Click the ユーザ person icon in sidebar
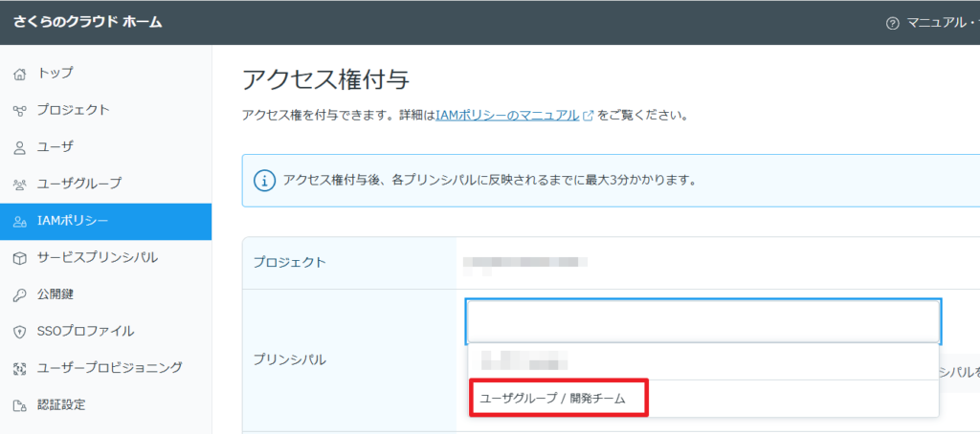Screen dimensions: 980x434 [x=19, y=147]
